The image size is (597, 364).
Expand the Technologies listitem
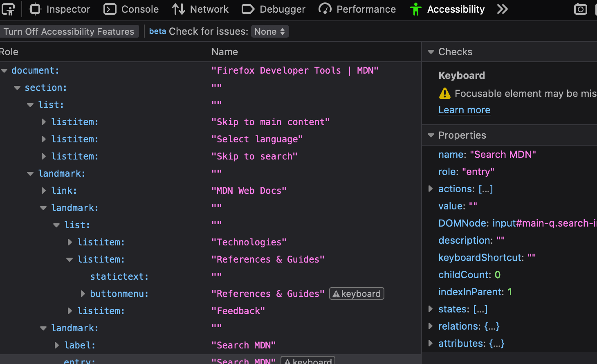point(70,242)
